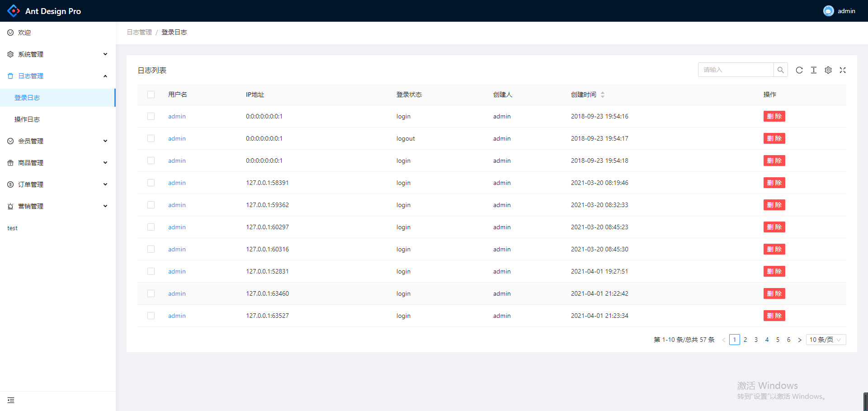
Task: Delete row with IP 127.0.0.1:58391
Action: click(774, 183)
